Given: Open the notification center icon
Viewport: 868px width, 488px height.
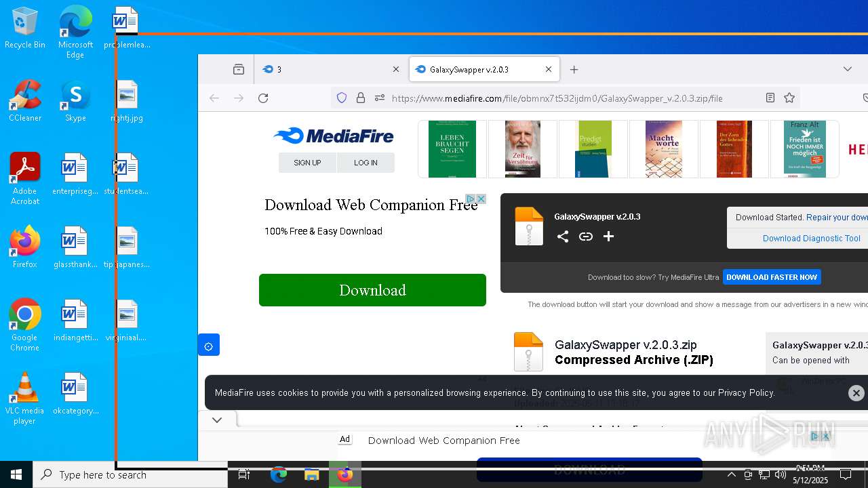Looking at the screenshot, I should click(846, 474).
